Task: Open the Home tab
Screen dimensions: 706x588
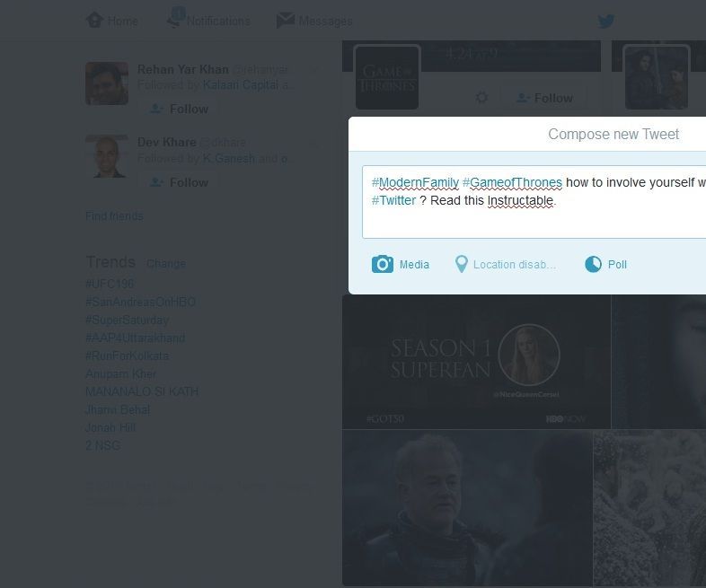Action: [112, 21]
